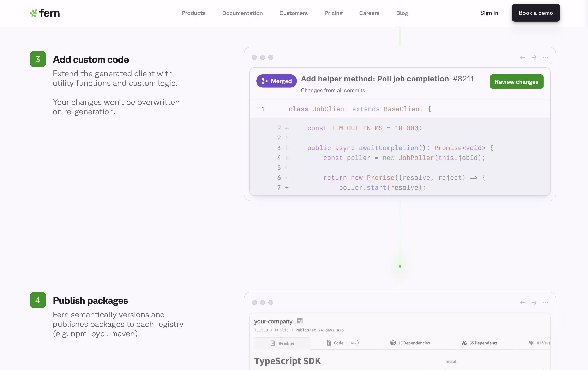Click the your-company package name

click(x=273, y=321)
